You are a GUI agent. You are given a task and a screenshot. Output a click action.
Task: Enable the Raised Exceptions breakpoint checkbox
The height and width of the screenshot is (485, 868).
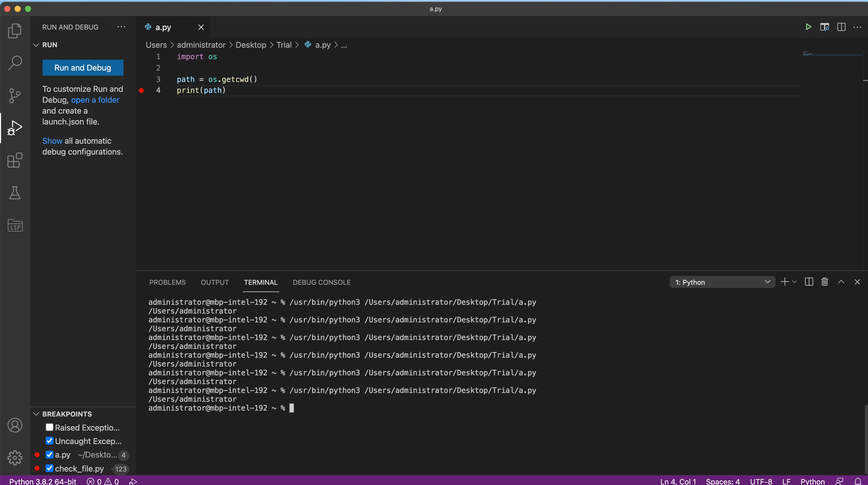tap(49, 427)
